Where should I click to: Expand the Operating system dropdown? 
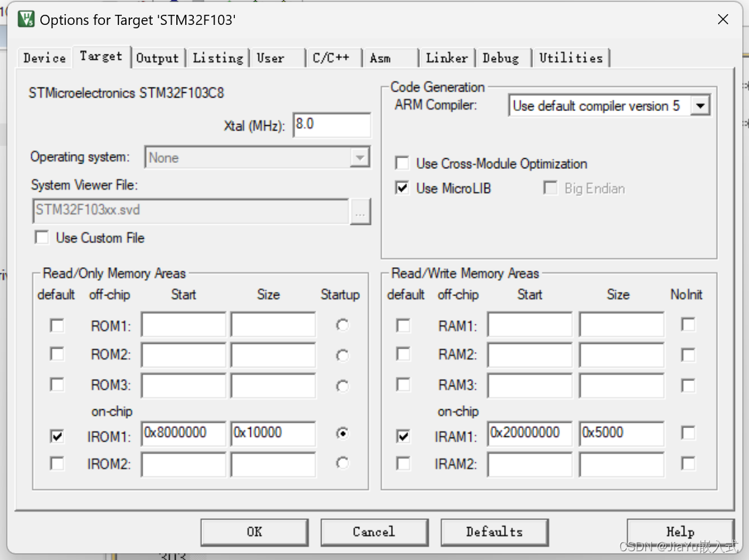pyautogui.click(x=359, y=157)
